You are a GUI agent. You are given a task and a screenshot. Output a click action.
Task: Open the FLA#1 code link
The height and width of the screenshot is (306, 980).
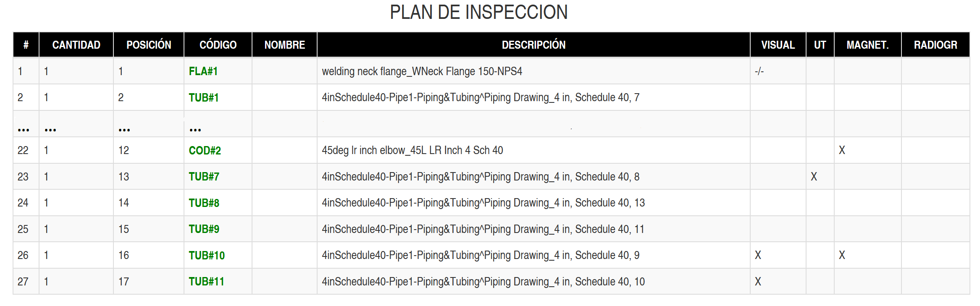pos(203,71)
